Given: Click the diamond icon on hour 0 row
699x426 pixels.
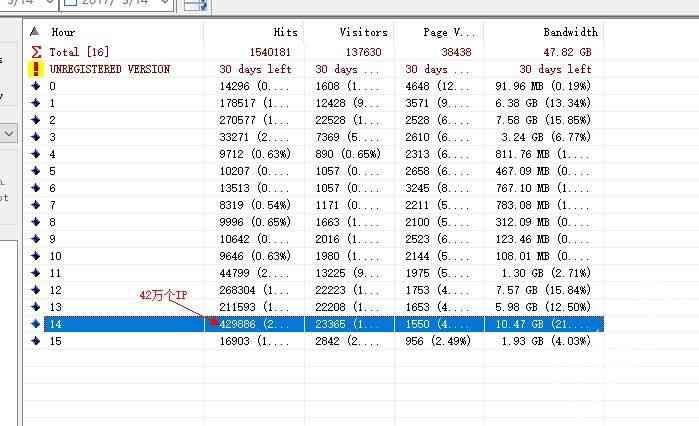Looking at the screenshot, I should [x=36, y=86].
